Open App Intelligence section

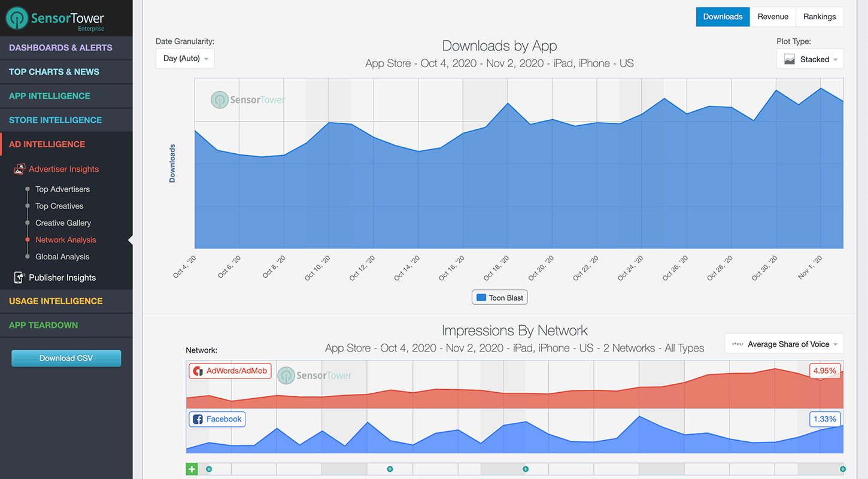[x=66, y=96]
